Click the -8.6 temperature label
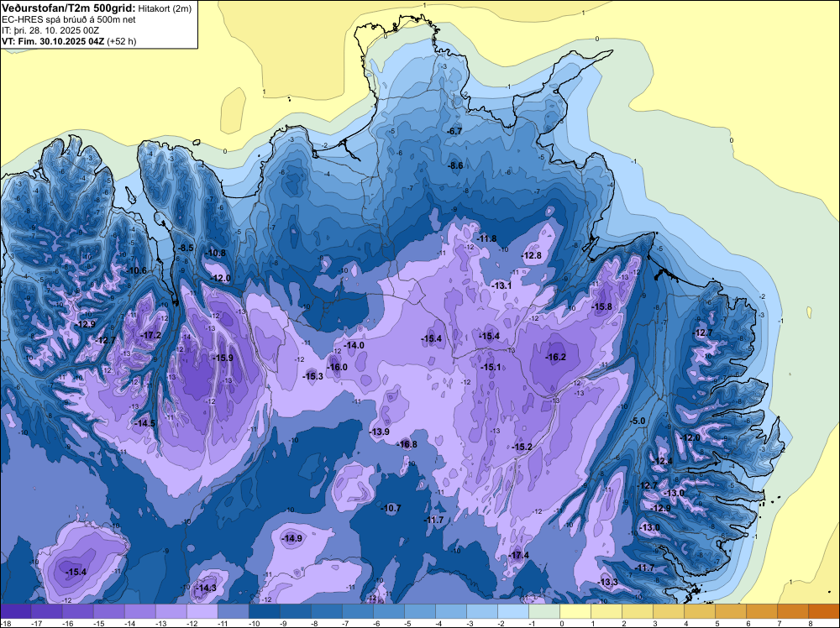 click(x=455, y=166)
